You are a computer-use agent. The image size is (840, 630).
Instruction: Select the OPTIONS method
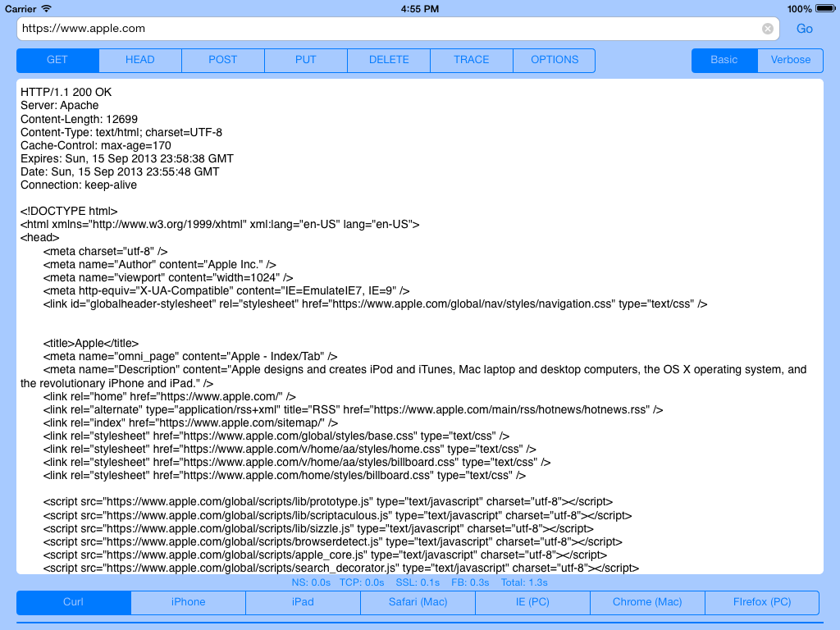tap(555, 60)
